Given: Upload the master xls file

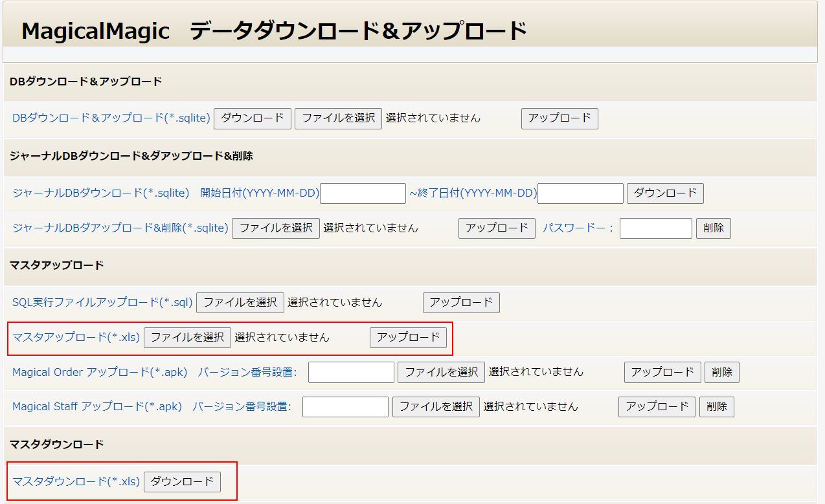Looking at the screenshot, I should coord(408,338).
